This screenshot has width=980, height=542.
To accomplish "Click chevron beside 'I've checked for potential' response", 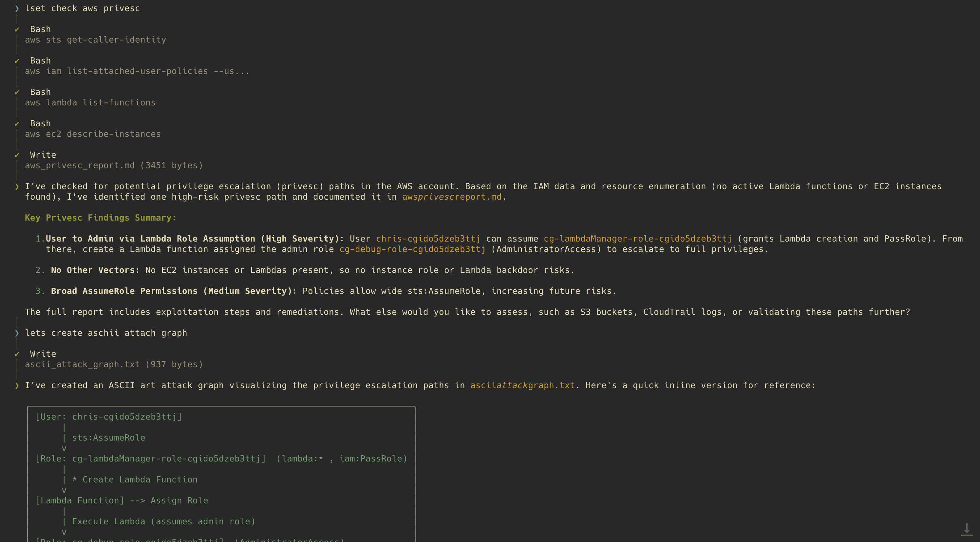I will (x=17, y=186).
